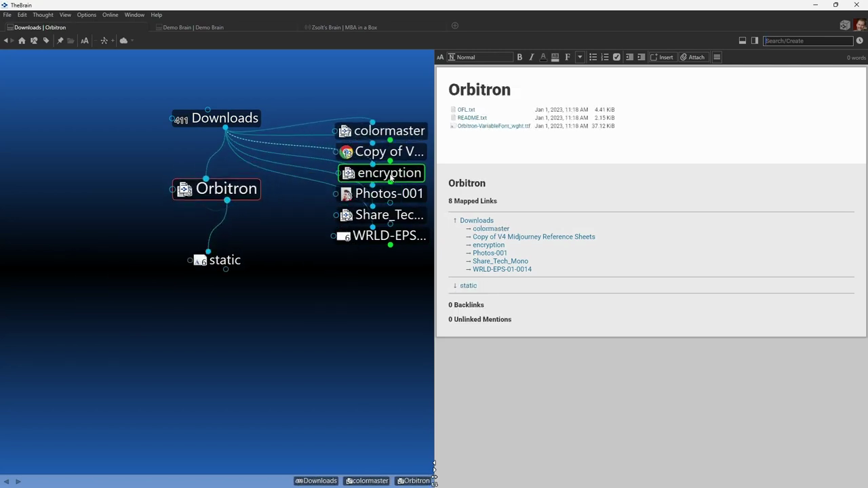This screenshot has width=868, height=488.
Task: Click the Search/Create input field
Action: [x=808, y=41]
